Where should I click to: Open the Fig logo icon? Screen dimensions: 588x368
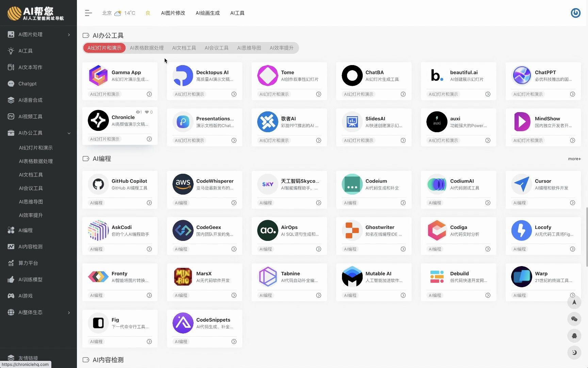[98, 323]
